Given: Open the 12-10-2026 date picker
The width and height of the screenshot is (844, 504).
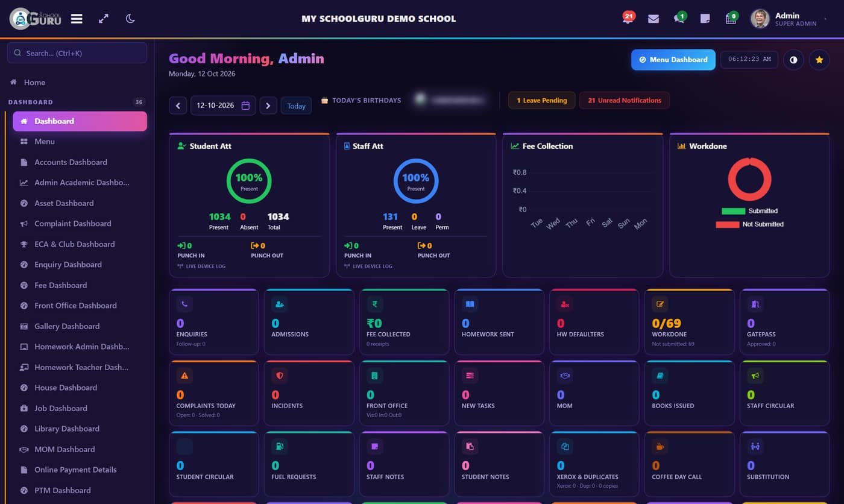Looking at the screenshot, I should (x=223, y=106).
